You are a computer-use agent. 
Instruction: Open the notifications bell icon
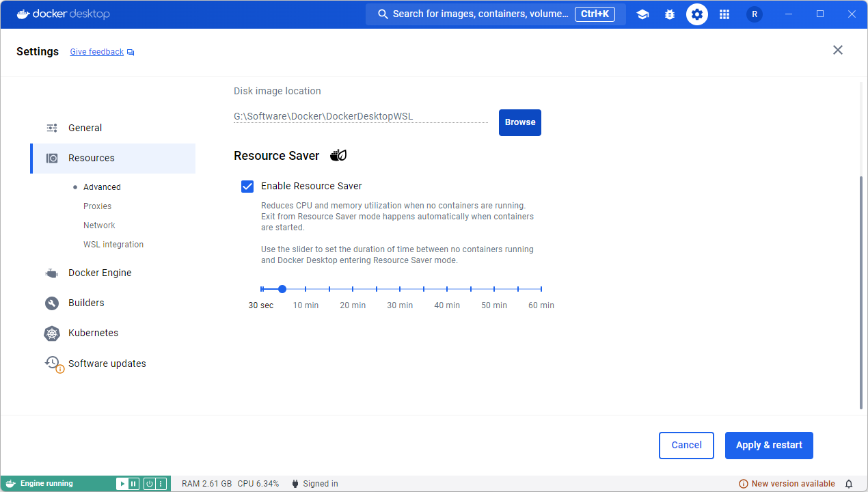[849, 484]
